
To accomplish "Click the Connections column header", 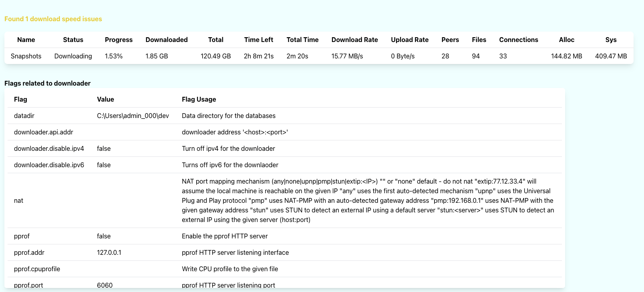I will (519, 40).
